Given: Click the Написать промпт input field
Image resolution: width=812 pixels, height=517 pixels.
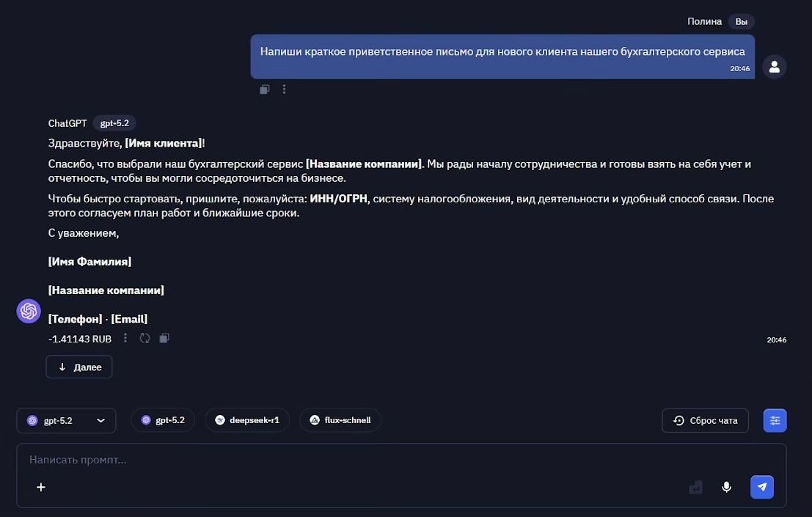Looking at the screenshot, I should tap(293, 460).
